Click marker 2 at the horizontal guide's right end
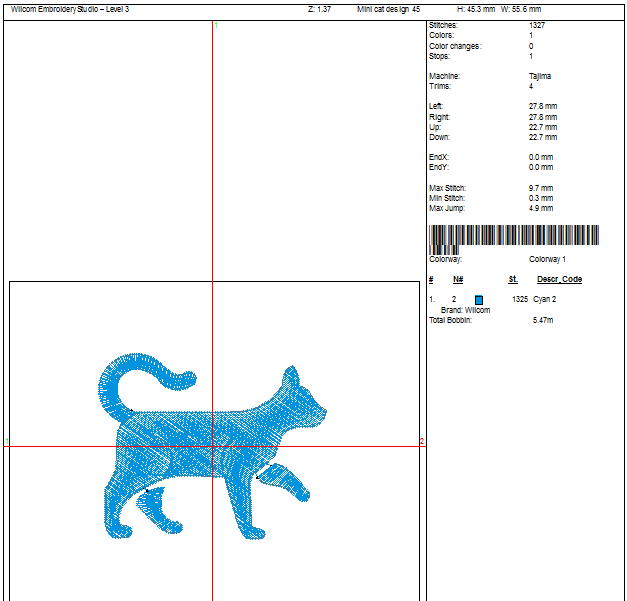The width and height of the screenshot is (627, 601). point(422,441)
